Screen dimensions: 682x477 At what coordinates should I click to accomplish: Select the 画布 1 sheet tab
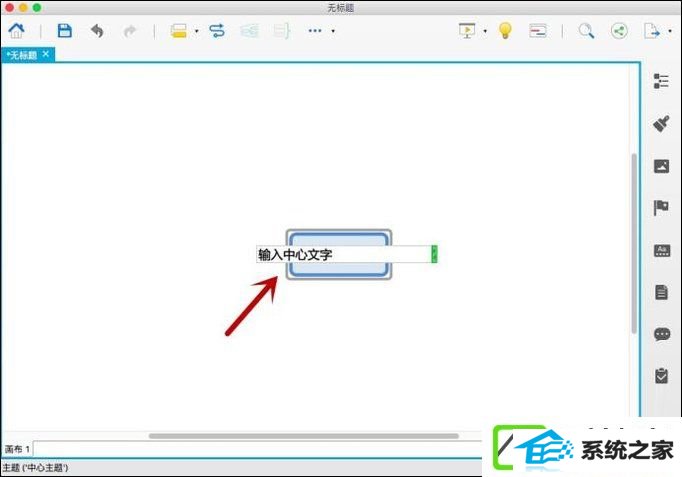tap(17, 449)
